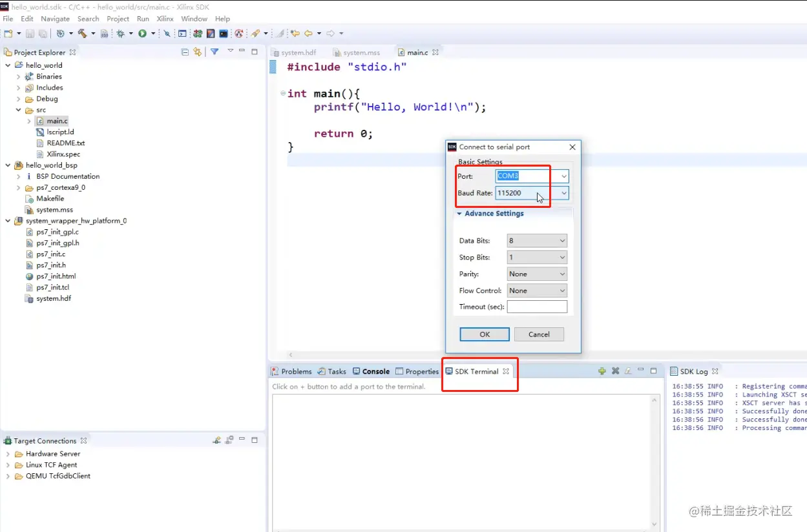Open the File menu
The height and width of the screenshot is (532, 807).
[8, 19]
